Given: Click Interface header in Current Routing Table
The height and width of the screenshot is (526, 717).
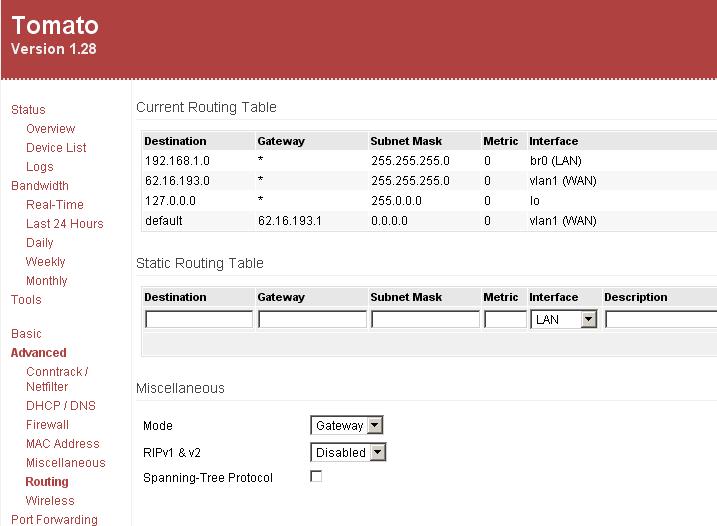Looking at the screenshot, I should click(553, 141).
